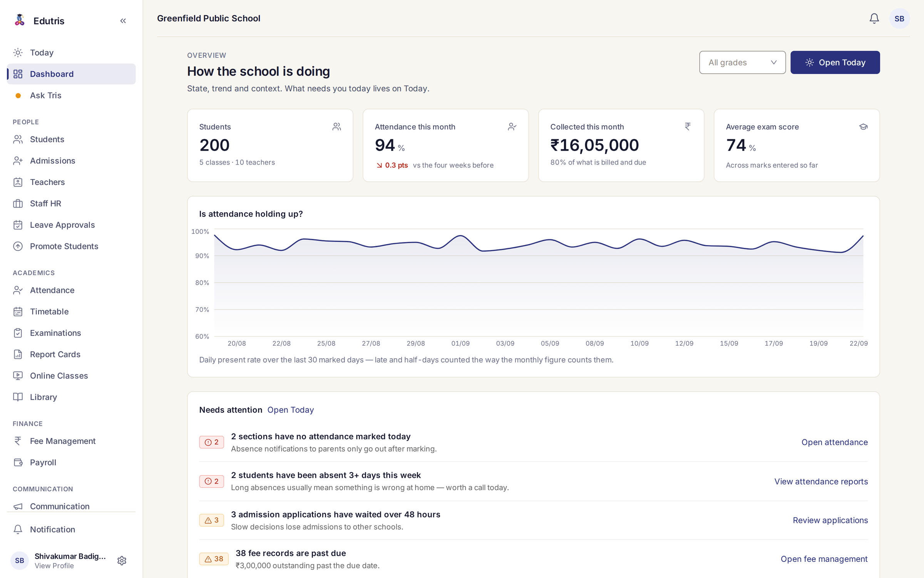The image size is (924, 578).
Task: Collapse the sidebar with double-chevron icon
Action: (x=123, y=21)
